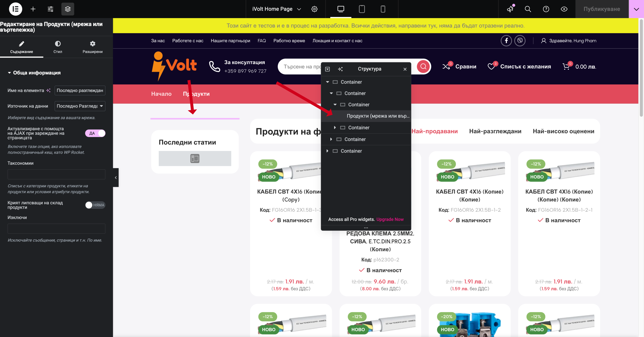Screen dimensions: 644x337
Task: Expand the Container directly below Продукти widget
Action: click(335, 128)
